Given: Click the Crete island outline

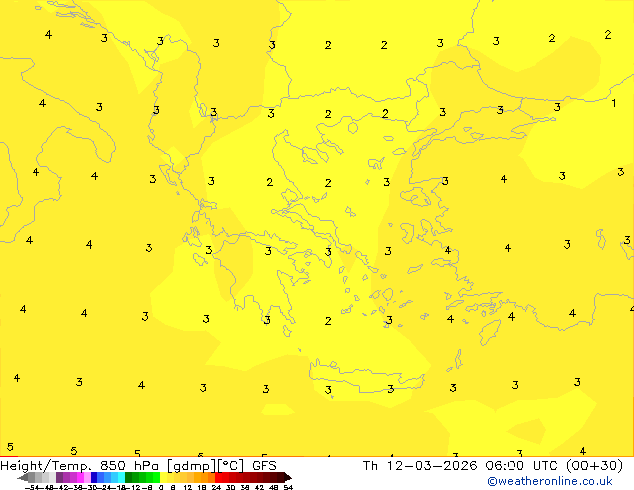Looking at the screenshot, I should click(366, 376).
